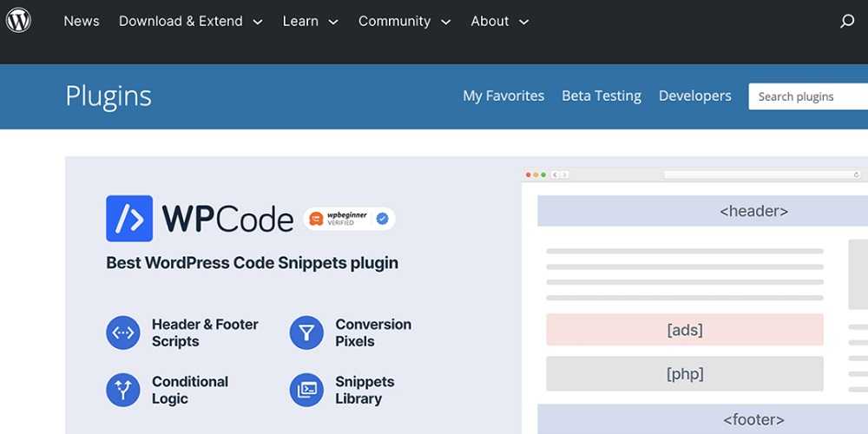Open the Developers link
Image resolution: width=868 pixels, height=434 pixels.
click(x=694, y=95)
